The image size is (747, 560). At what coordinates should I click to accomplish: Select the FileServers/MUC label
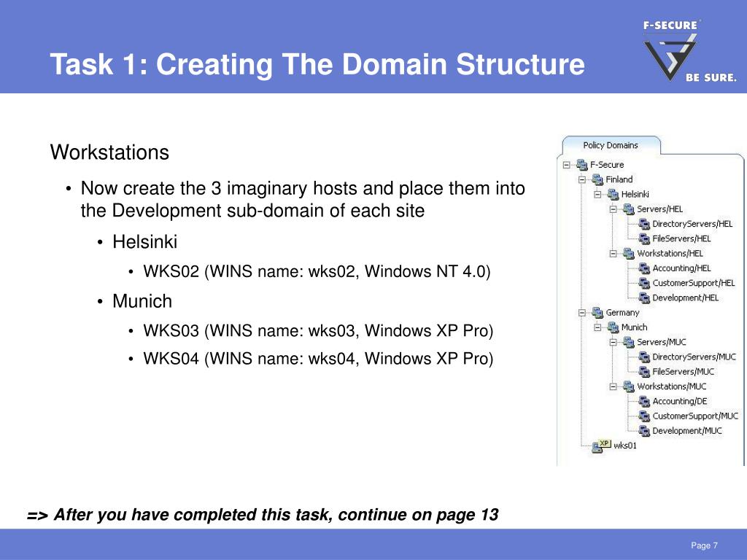click(683, 372)
